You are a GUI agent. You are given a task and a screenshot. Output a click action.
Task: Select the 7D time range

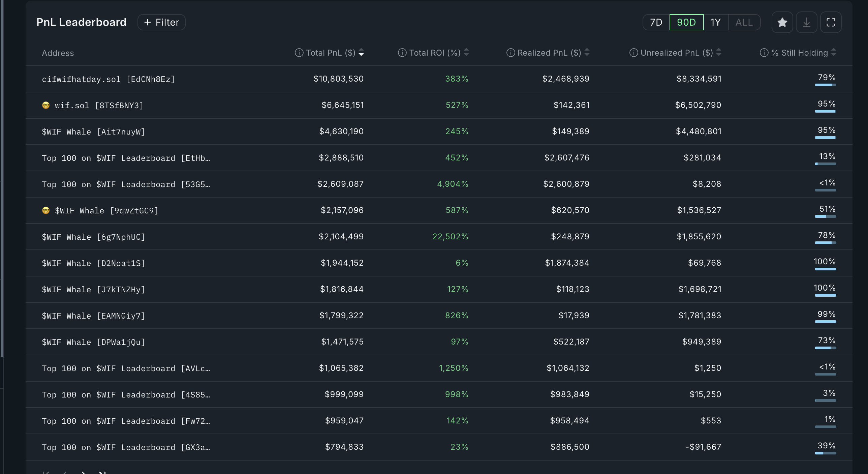point(656,22)
